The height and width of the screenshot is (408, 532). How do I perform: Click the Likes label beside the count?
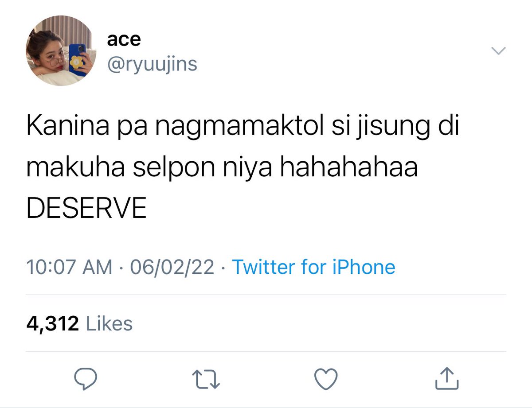pyautogui.click(x=109, y=323)
